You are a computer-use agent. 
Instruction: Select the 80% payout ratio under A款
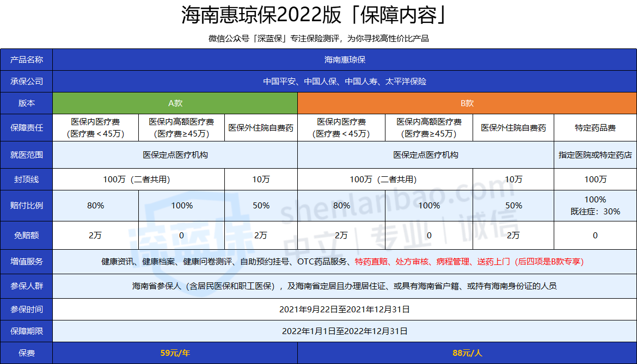coord(95,205)
